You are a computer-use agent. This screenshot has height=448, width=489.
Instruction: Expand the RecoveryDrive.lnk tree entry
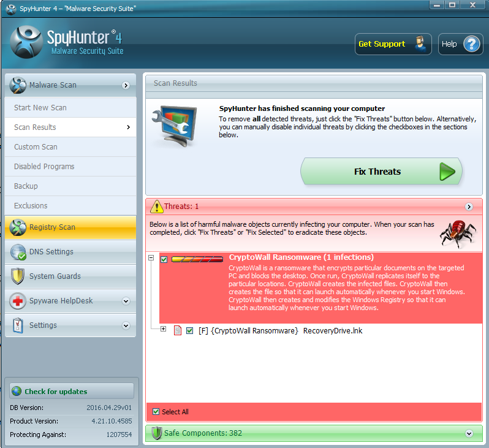(x=163, y=329)
